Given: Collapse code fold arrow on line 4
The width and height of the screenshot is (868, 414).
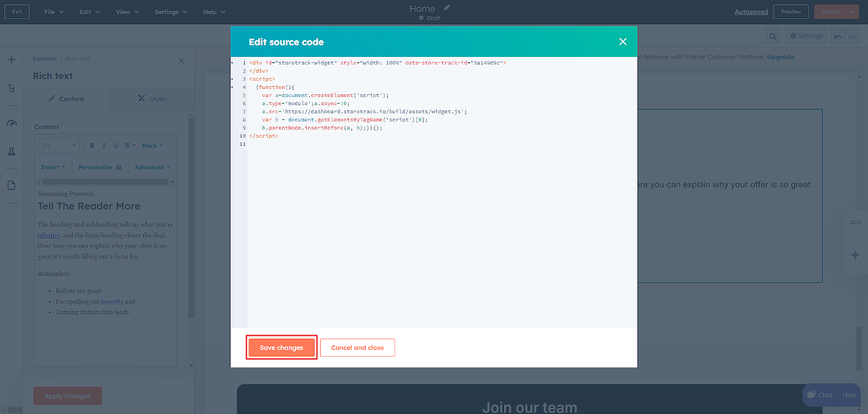Looking at the screenshot, I should [x=232, y=87].
